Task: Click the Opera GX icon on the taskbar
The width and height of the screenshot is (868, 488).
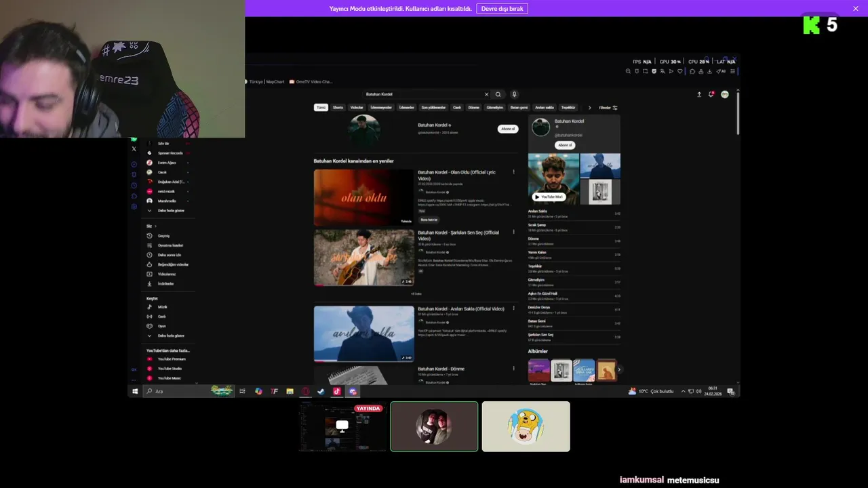Action: click(x=305, y=391)
